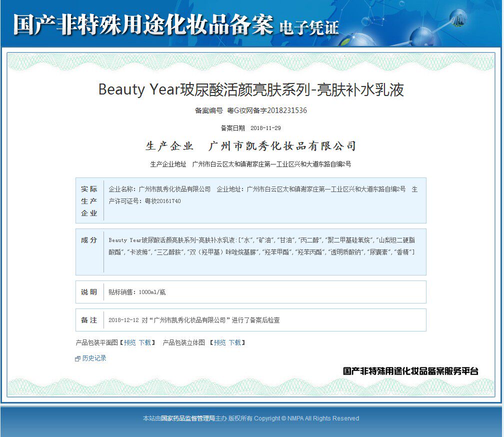Viewport: 504px width, 437px height.
Task: Click the 2018-12-12 post-filing inspection remark
Action: point(194,320)
